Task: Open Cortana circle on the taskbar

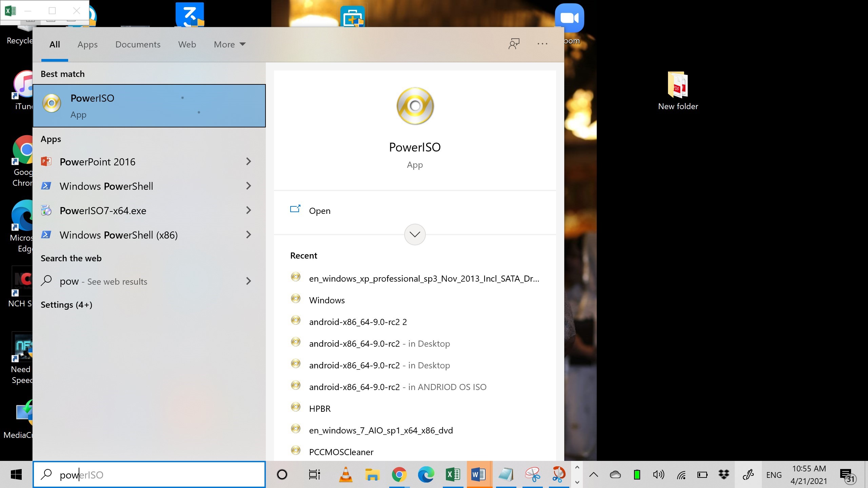Action: (282, 474)
